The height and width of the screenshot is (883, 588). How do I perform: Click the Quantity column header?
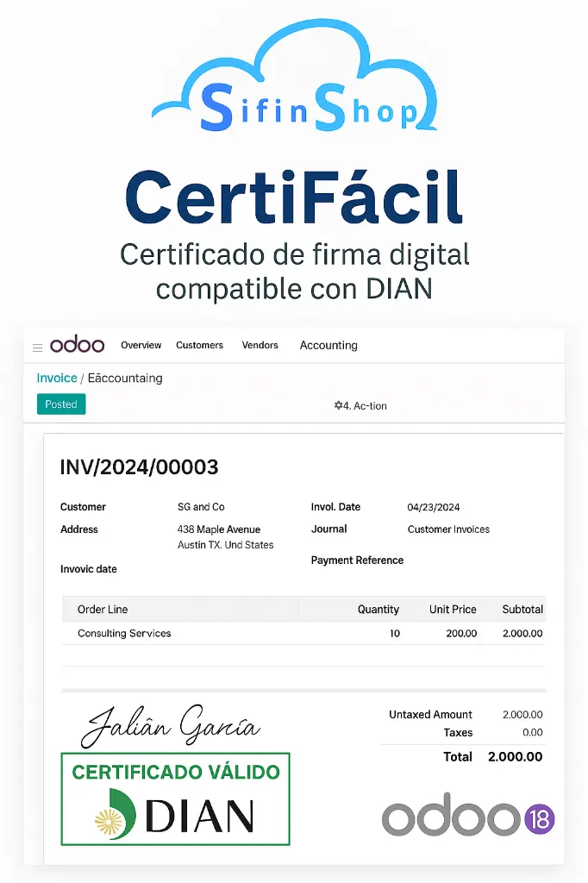[378, 610]
